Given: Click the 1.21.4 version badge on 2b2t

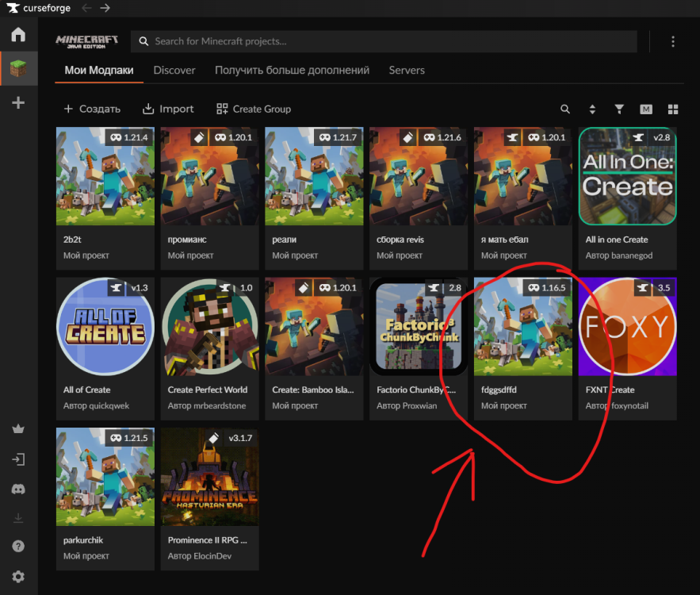Looking at the screenshot, I should click(x=129, y=137).
